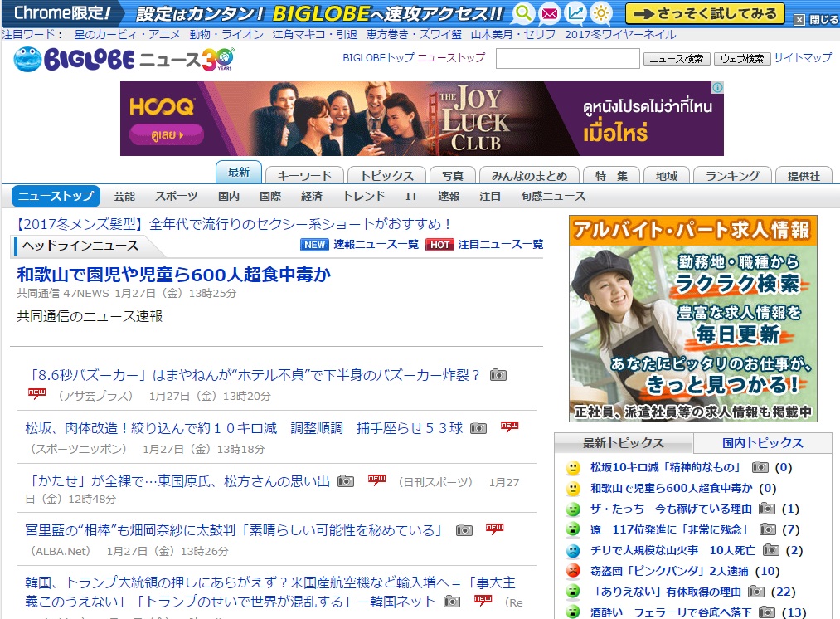Click camera icon beside 宮里藍 headline
840x619 pixels.
(464, 530)
